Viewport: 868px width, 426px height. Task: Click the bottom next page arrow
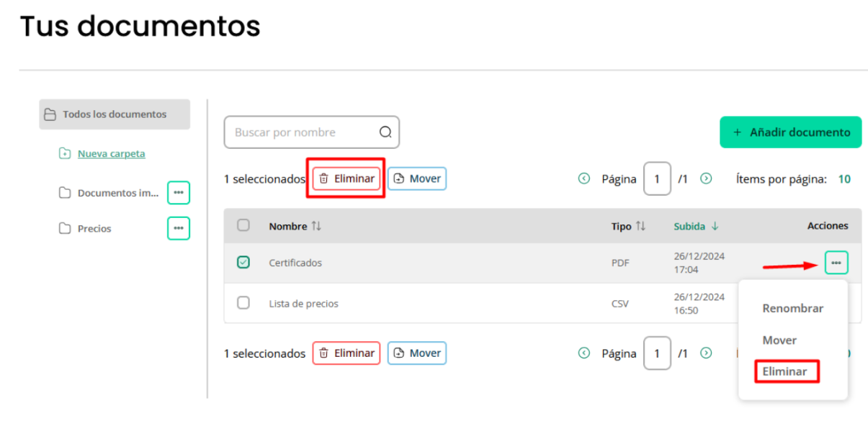coord(706,353)
